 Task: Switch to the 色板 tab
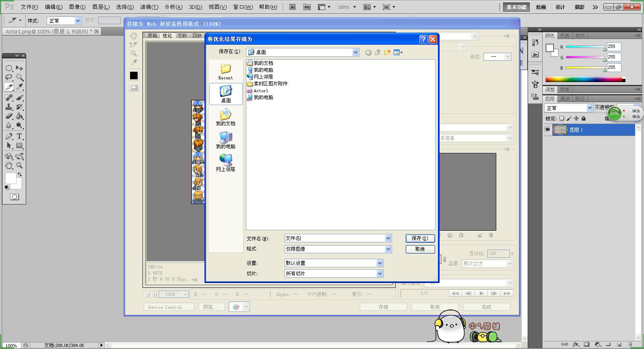pyautogui.click(x=565, y=35)
